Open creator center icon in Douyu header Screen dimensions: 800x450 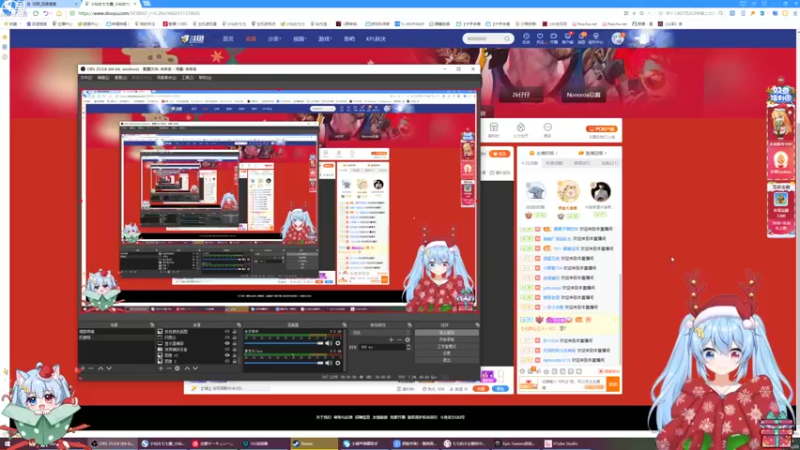596,38
